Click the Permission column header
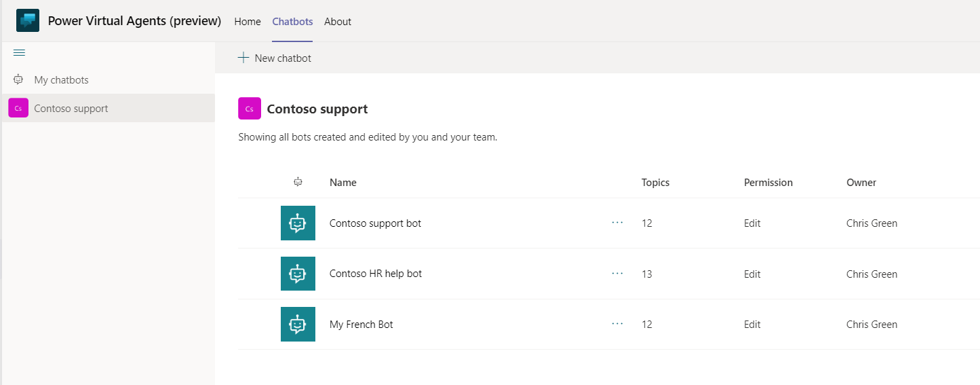The image size is (980, 385). pyautogui.click(x=768, y=182)
